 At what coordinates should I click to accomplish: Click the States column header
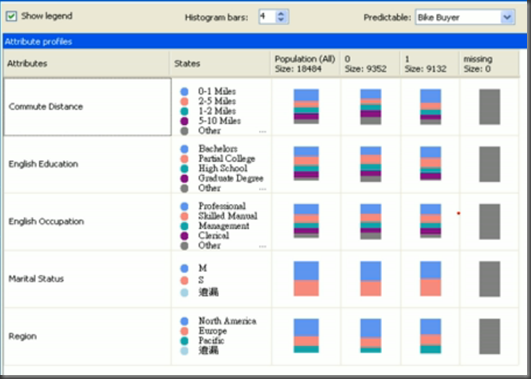click(220, 63)
